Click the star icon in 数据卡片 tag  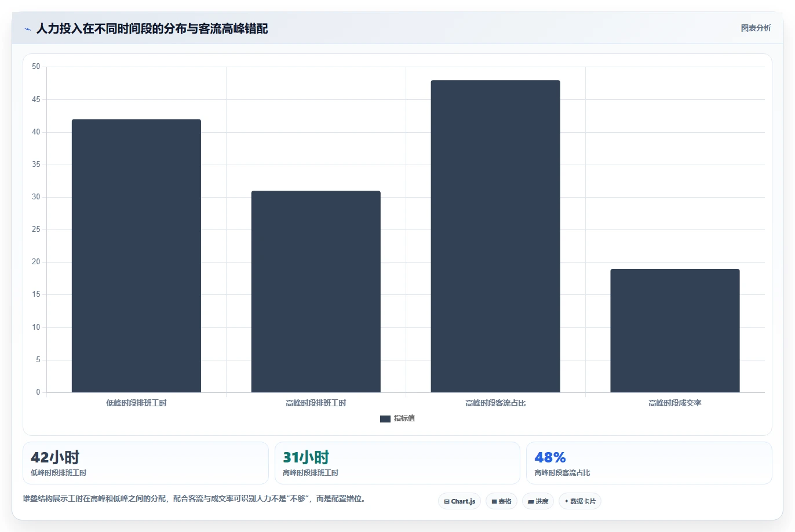[567, 501]
